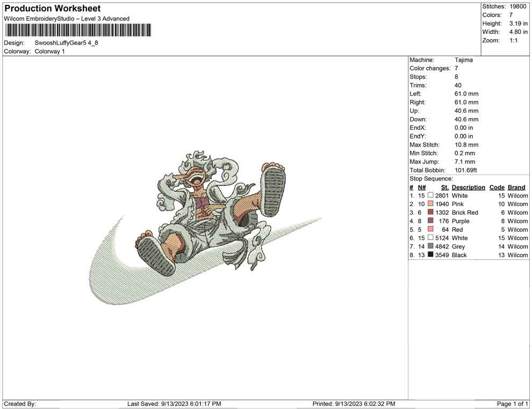The image size is (532, 409).
Task: Click the Black color swatch in row 8
Action: coord(430,254)
